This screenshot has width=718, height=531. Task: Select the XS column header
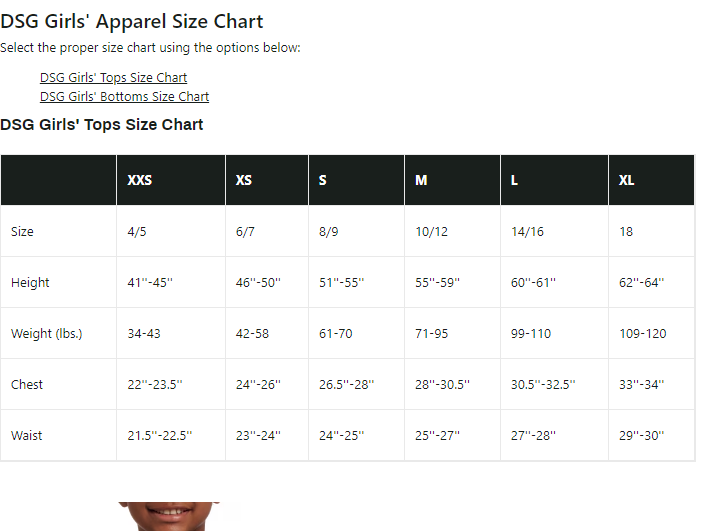(x=244, y=180)
